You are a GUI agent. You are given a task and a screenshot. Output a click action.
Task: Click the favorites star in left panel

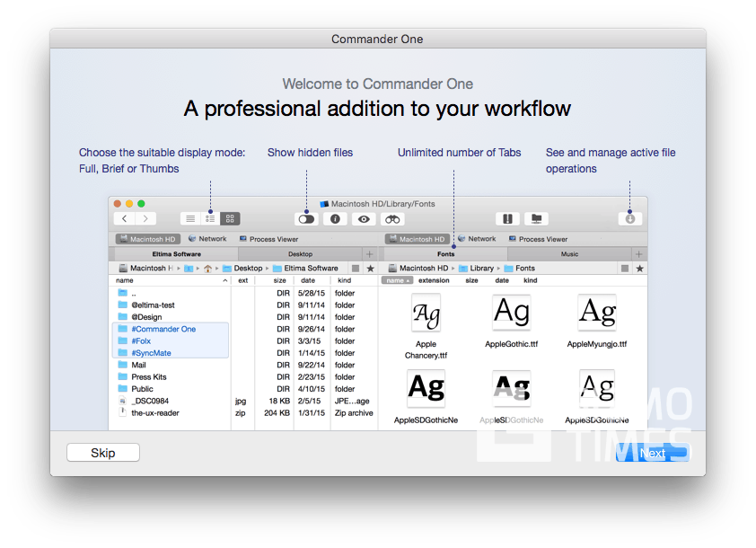pyautogui.click(x=370, y=269)
